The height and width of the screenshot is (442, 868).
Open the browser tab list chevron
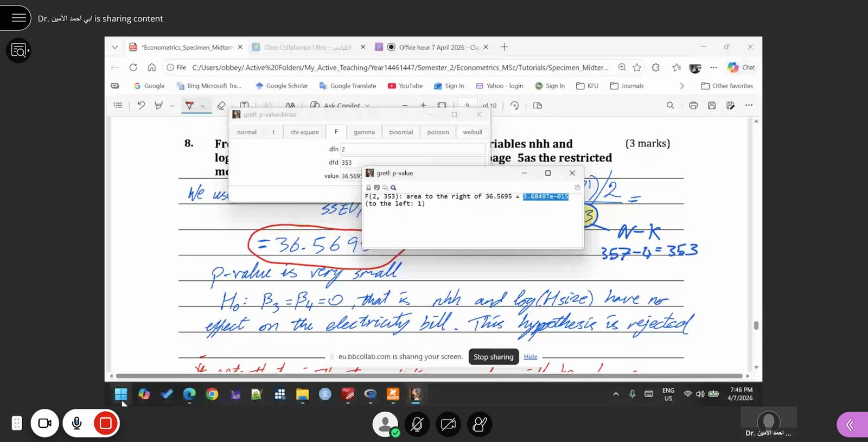click(x=114, y=47)
